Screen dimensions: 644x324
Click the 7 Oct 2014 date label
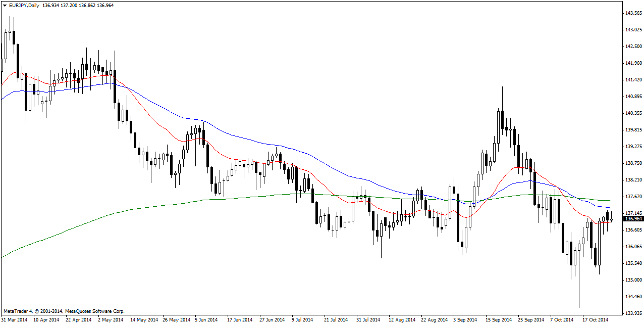coord(562,320)
